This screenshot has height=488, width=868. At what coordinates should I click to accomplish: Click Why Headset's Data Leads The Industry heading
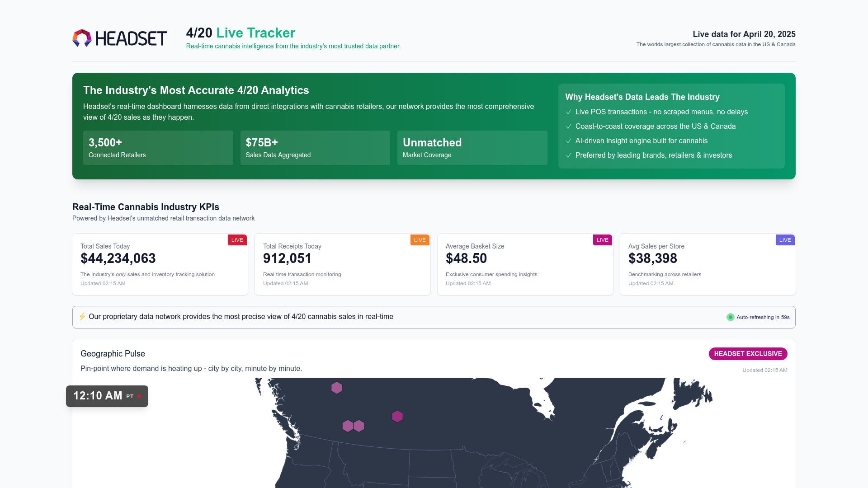coord(642,97)
